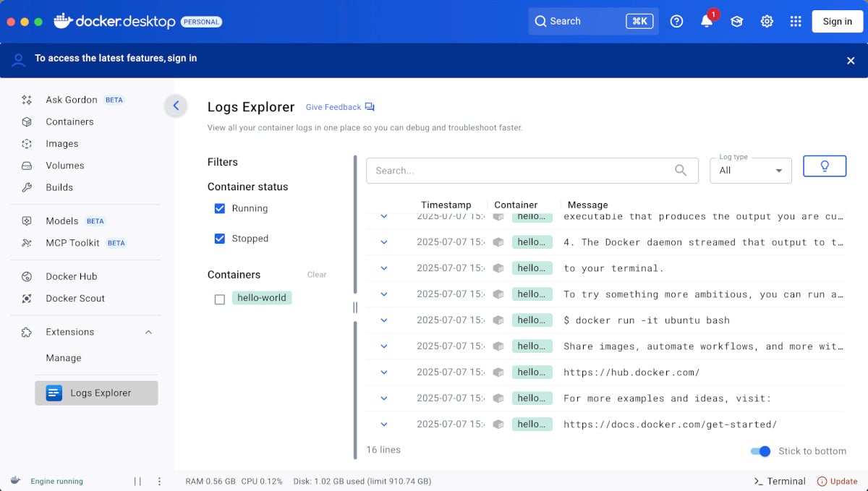
Task: Click the Logs Explorer extension icon
Action: (x=54, y=393)
